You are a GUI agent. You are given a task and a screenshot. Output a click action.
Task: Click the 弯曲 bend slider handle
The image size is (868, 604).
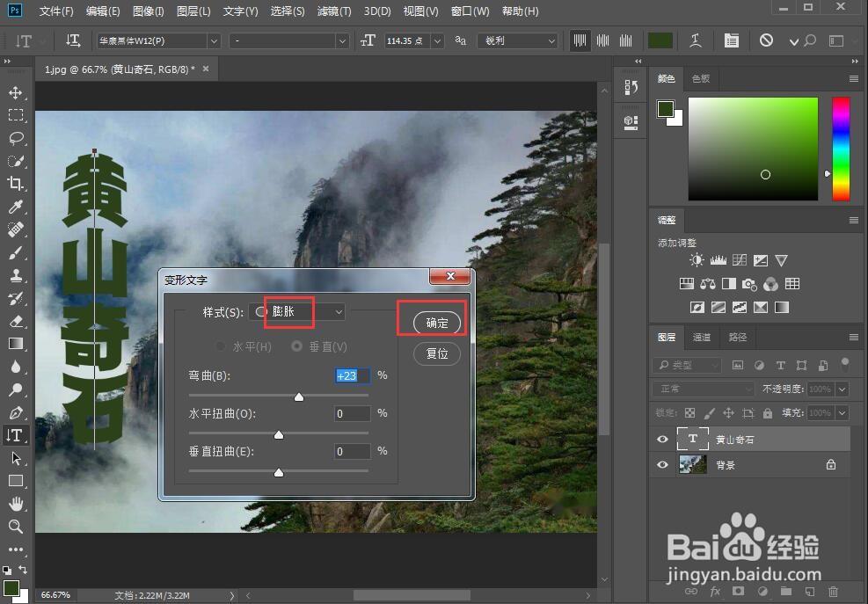pyautogui.click(x=299, y=397)
